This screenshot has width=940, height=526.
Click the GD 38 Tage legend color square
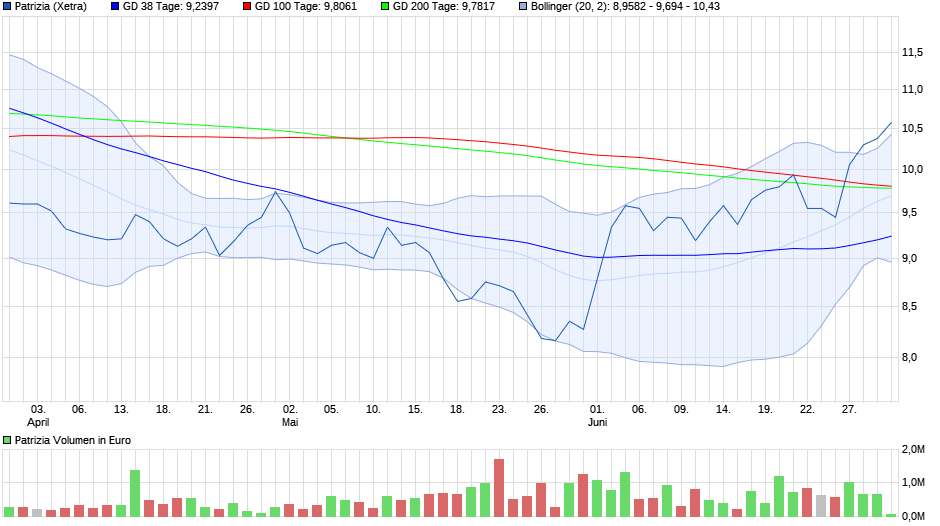(115, 7)
